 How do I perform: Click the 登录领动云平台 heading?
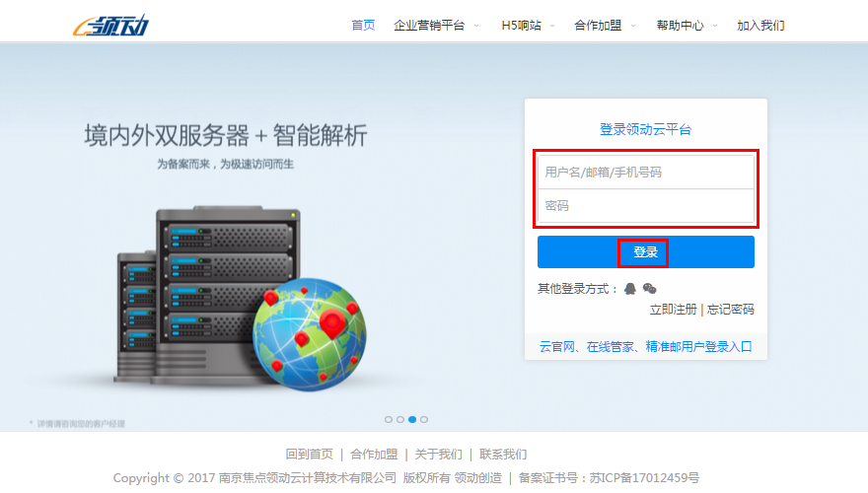coord(645,129)
